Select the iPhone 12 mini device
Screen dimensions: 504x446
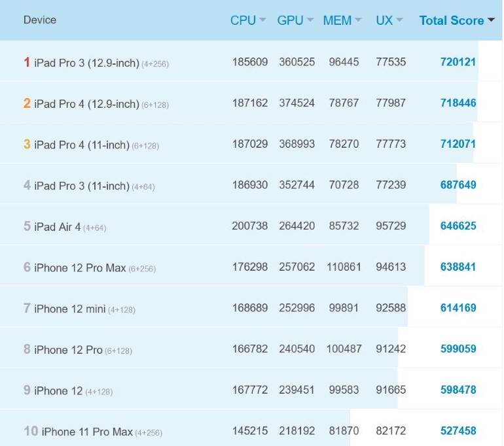tap(69, 309)
